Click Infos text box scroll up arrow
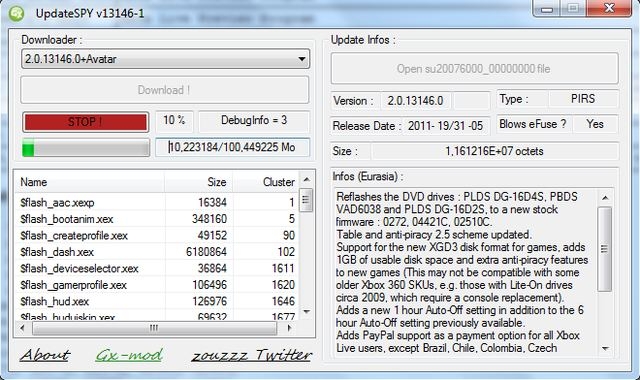This screenshot has width=640, height=380. point(605,198)
